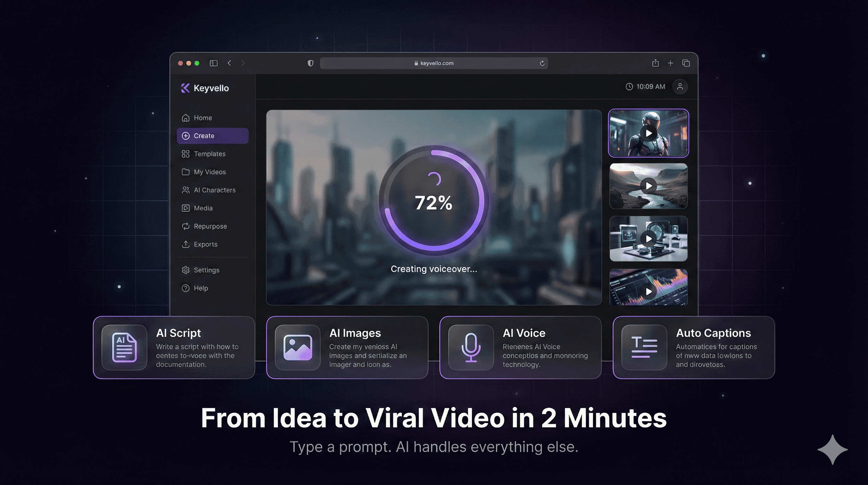Open the user profile avatar icon

click(680, 87)
